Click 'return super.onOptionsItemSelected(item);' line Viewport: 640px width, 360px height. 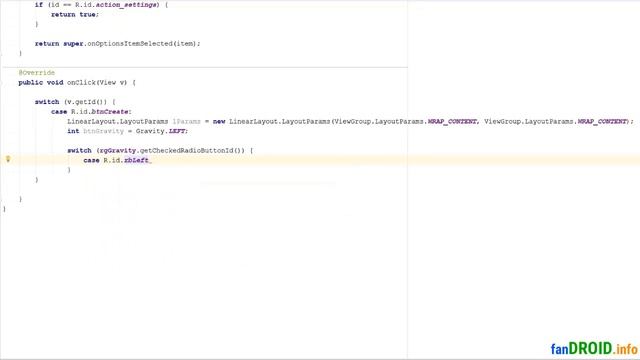pos(118,44)
